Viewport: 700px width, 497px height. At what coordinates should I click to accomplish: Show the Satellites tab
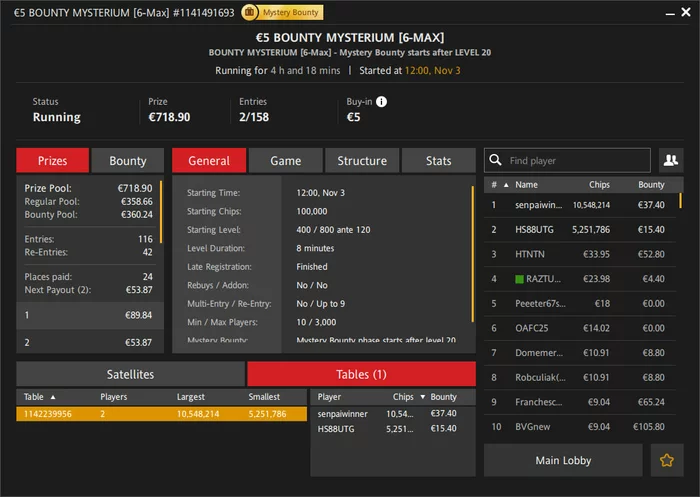[x=130, y=374]
